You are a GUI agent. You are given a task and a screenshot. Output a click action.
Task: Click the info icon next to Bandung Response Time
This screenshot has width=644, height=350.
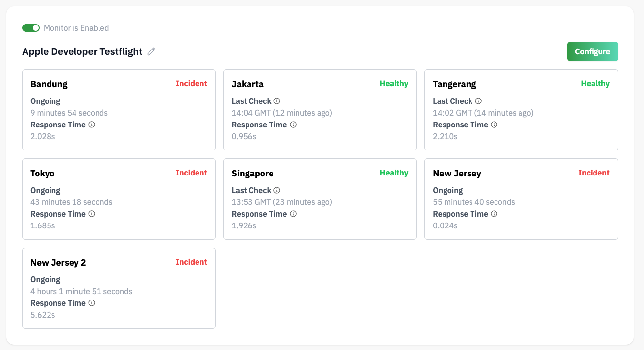click(92, 125)
